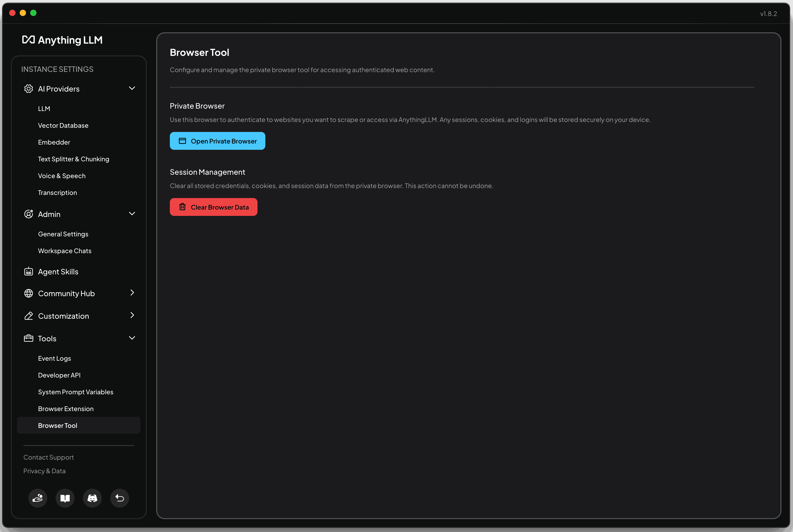Image resolution: width=793 pixels, height=532 pixels.
Task: Collapse the Admin section chevron
Action: click(x=132, y=214)
